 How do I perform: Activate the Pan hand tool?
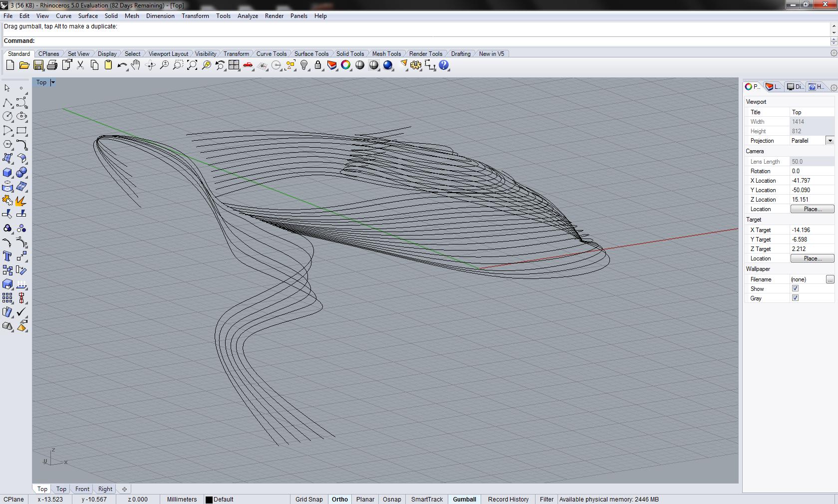(x=136, y=65)
